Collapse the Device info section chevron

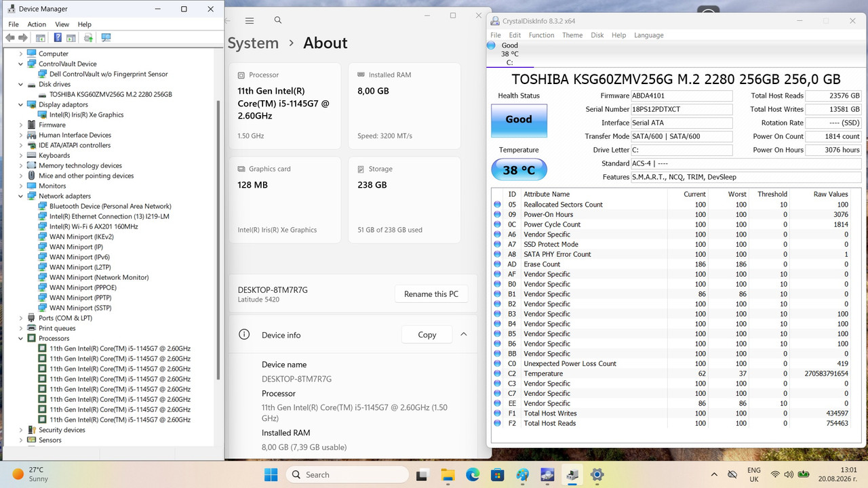pos(464,334)
